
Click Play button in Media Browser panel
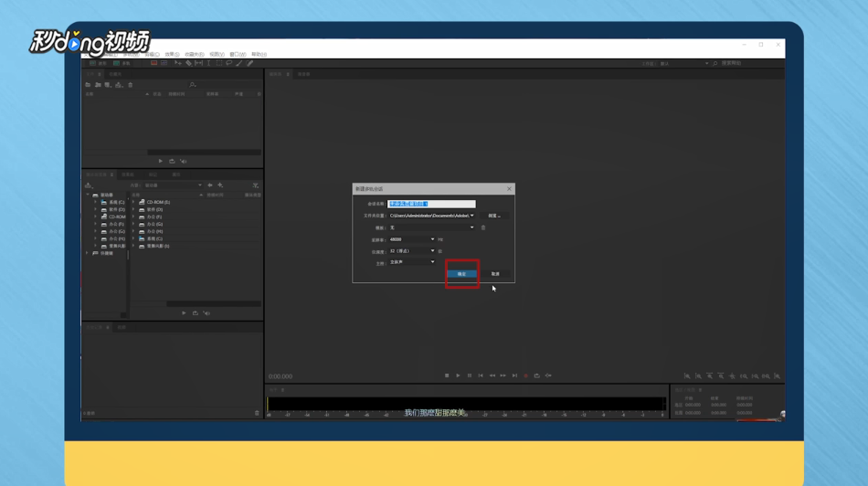[x=184, y=313]
